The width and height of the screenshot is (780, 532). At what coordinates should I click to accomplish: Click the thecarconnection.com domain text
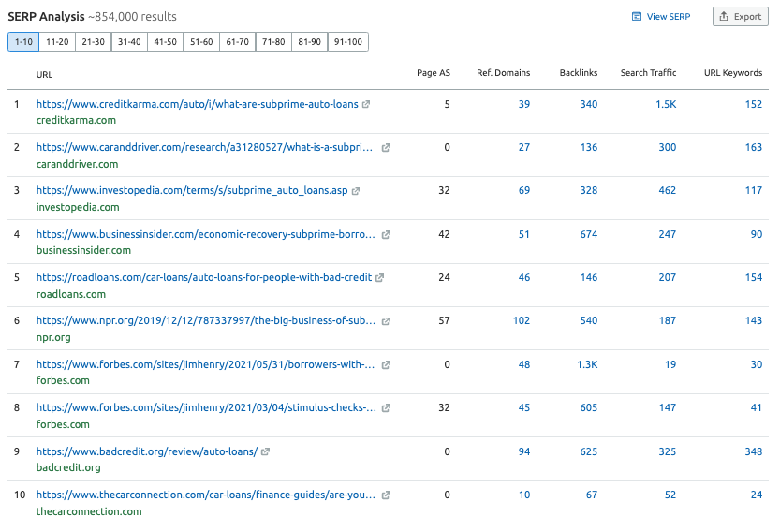[89, 511]
